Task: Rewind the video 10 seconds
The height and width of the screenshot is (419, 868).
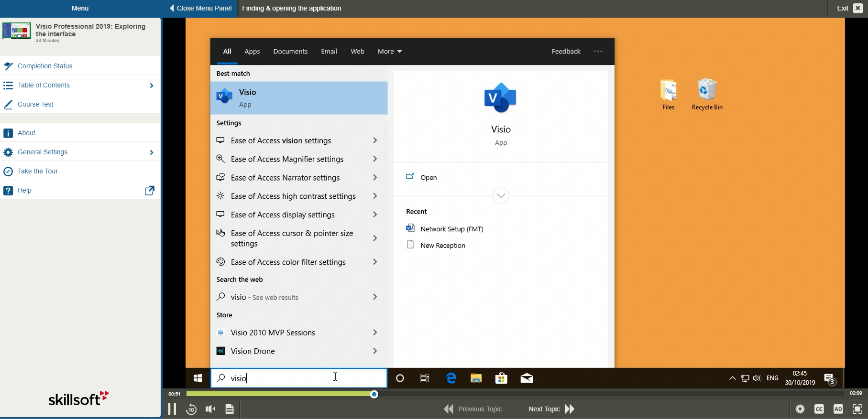Action: (x=191, y=409)
